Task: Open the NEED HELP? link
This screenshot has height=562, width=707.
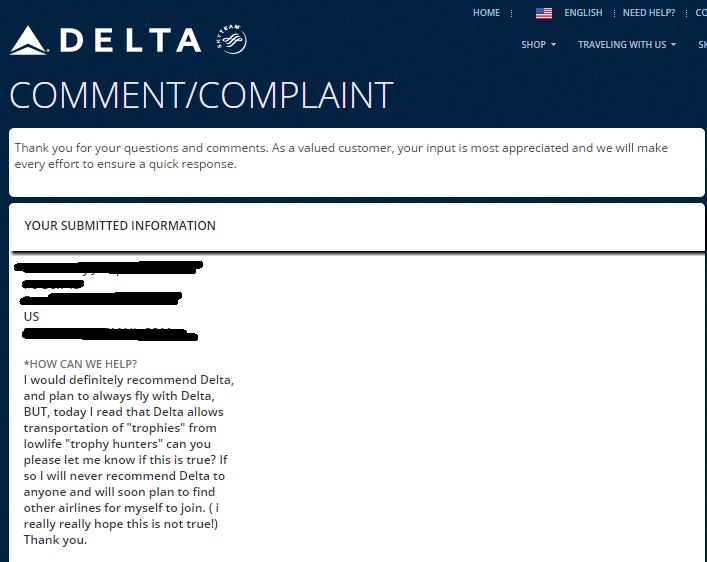Action: tap(649, 13)
